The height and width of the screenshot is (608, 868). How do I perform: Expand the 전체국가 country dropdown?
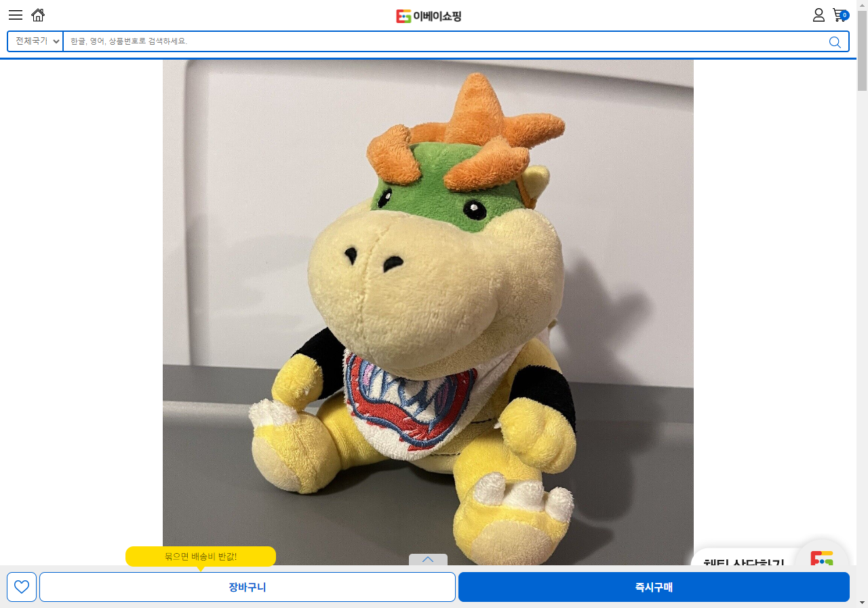(x=35, y=41)
